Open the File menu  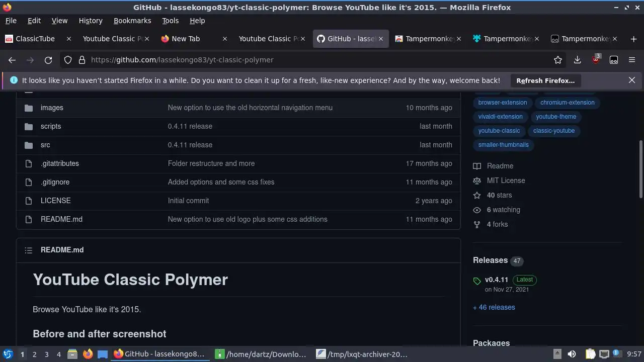click(11, 21)
